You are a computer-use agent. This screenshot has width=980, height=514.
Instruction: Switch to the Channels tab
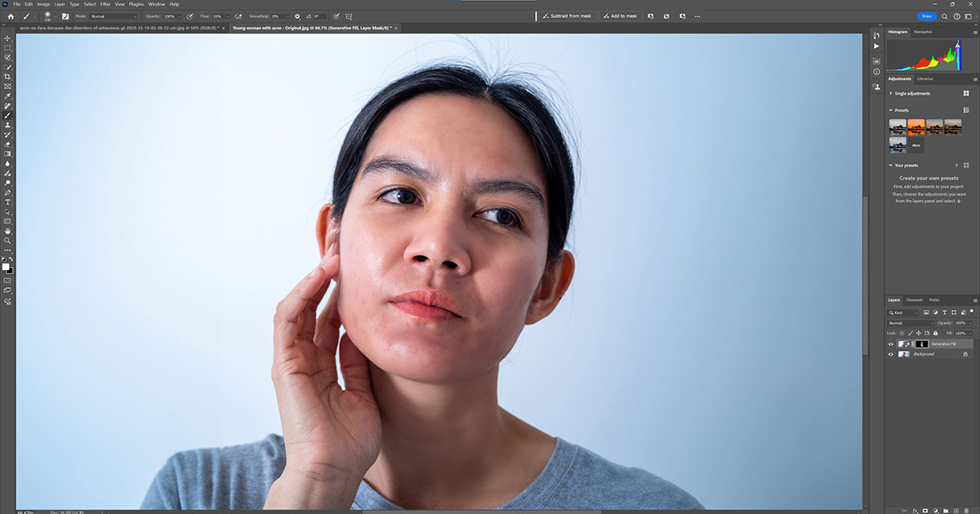tap(914, 300)
